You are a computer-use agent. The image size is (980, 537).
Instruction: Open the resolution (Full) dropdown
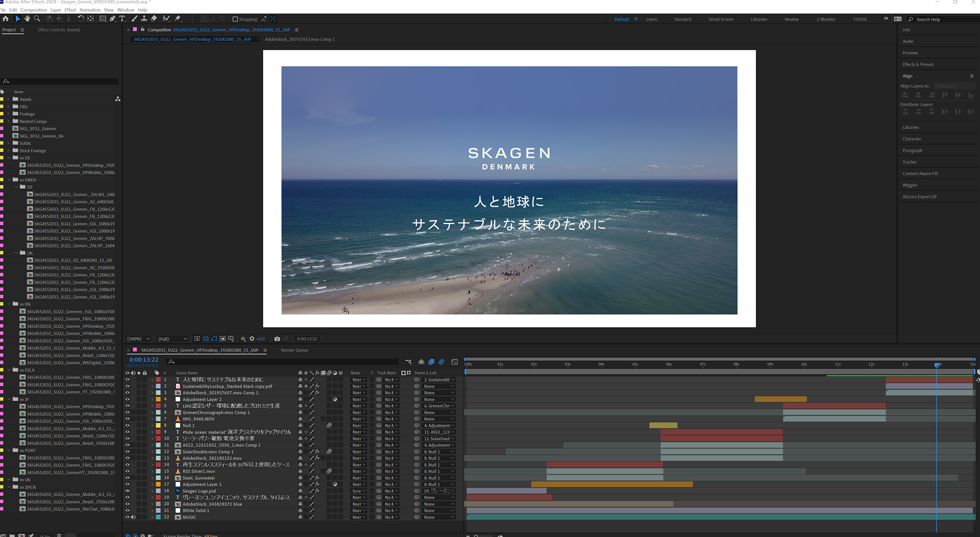pyautogui.click(x=172, y=339)
